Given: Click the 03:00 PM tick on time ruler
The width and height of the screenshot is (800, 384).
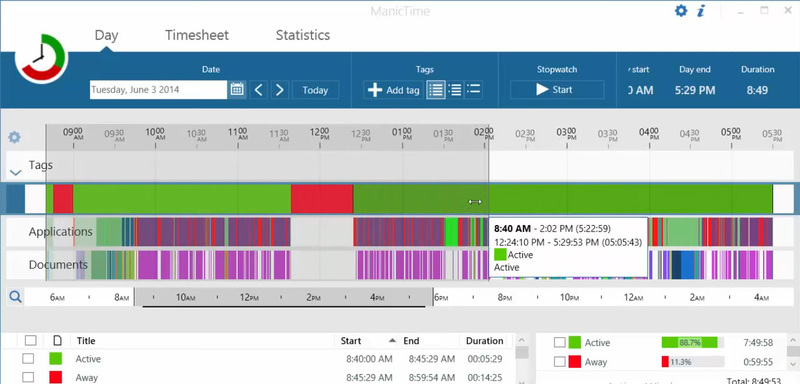Looking at the screenshot, I should point(566,135).
